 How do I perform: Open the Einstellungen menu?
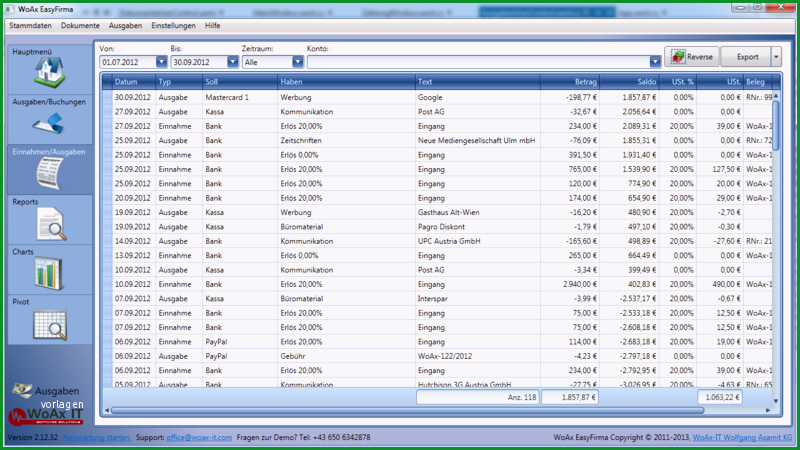coord(173,26)
